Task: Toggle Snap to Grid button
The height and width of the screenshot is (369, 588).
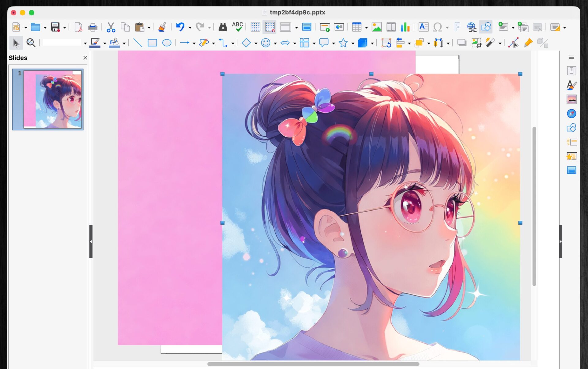Action: (270, 27)
